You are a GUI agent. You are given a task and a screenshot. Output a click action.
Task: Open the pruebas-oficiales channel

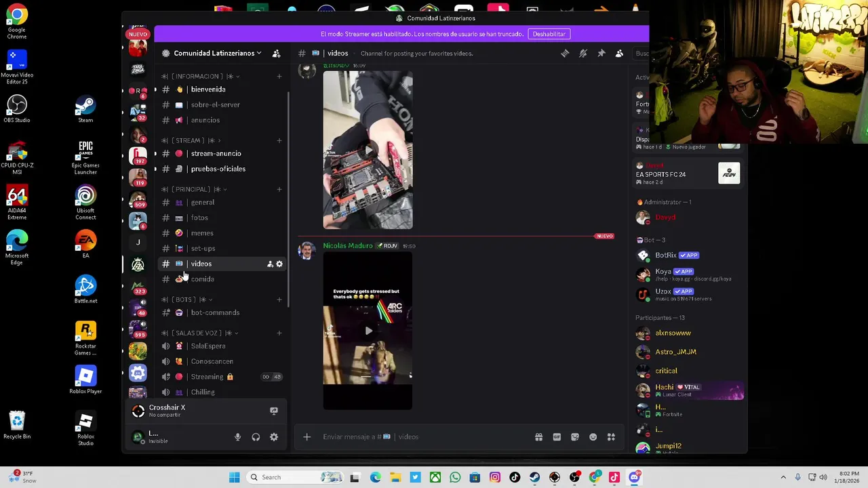[x=222, y=169]
